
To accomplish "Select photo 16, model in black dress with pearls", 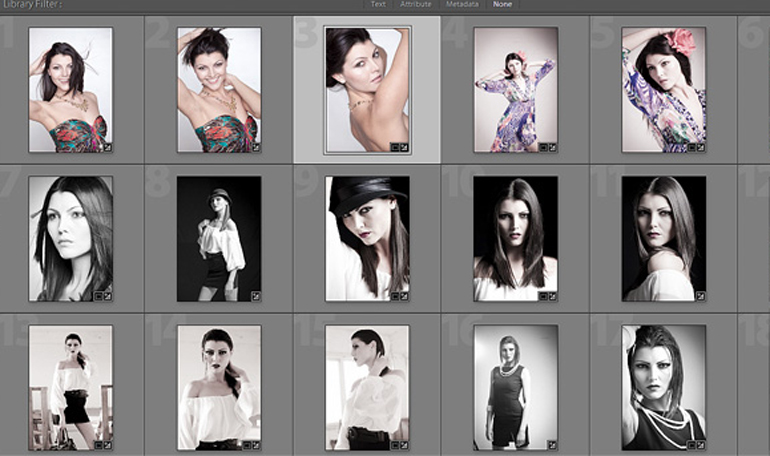I will click(515, 386).
